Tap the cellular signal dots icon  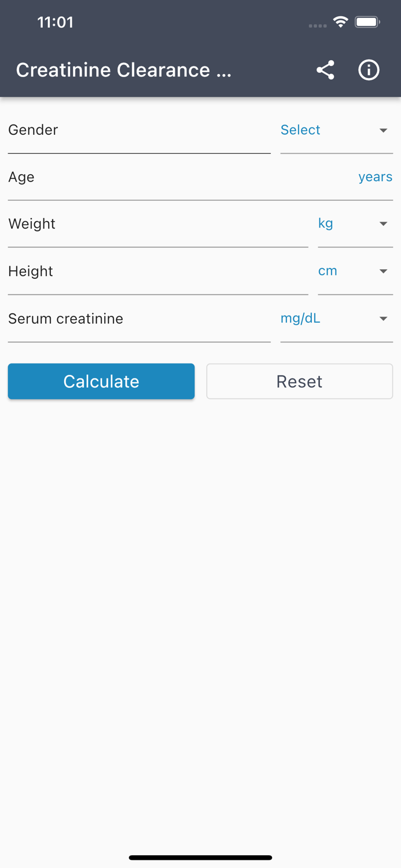coord(317,25)
